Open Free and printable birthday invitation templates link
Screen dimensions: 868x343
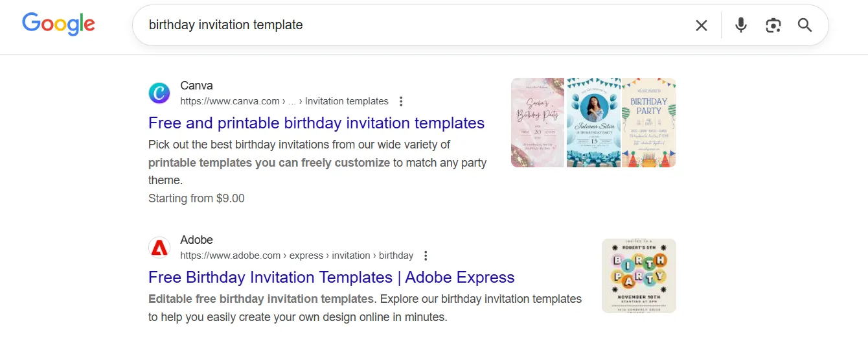point(316,123)
